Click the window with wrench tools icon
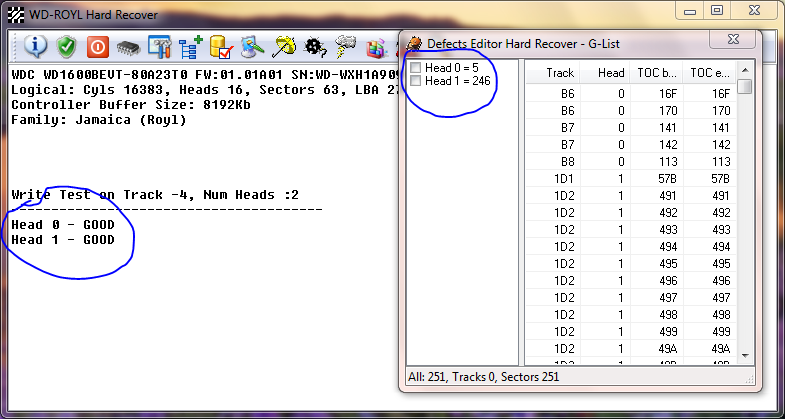 coord(160,47)
